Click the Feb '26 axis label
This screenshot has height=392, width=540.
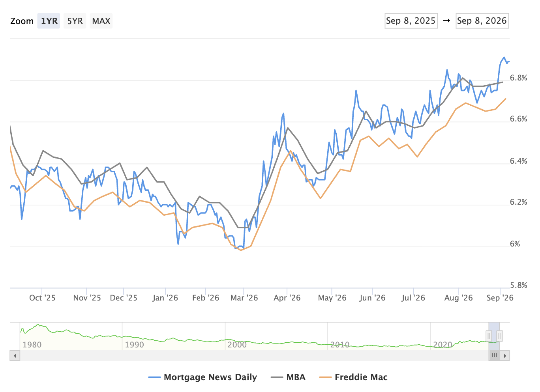coord(206,298)
